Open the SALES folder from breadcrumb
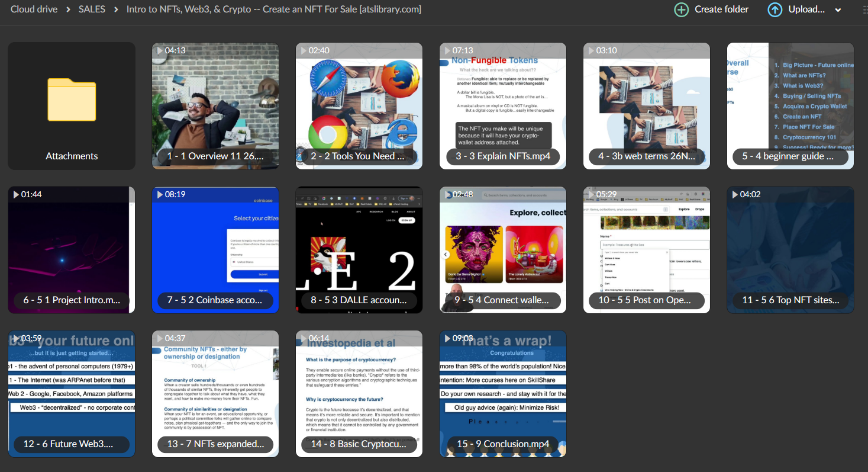Viewport: 868px width, 472px height. (x=92, y=9)
